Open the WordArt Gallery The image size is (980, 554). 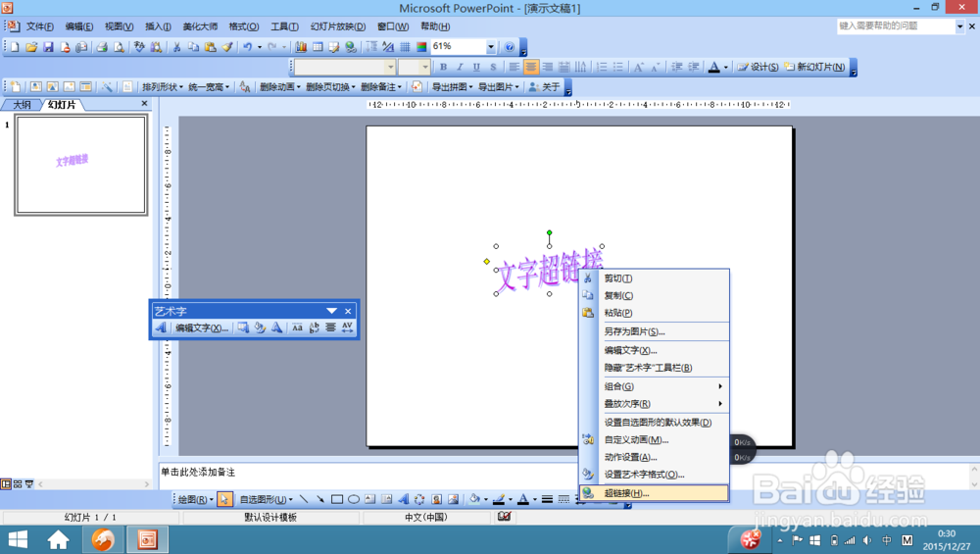[x=243, y=327]
